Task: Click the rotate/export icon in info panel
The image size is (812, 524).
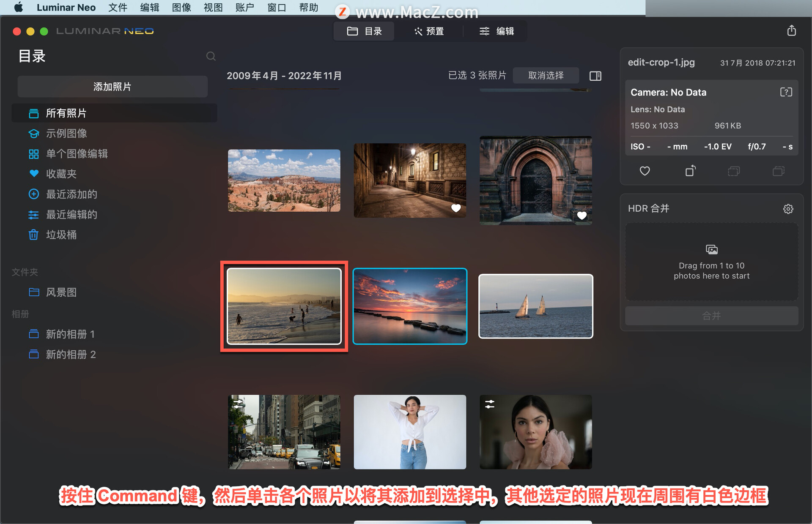Action: point(690,171)
